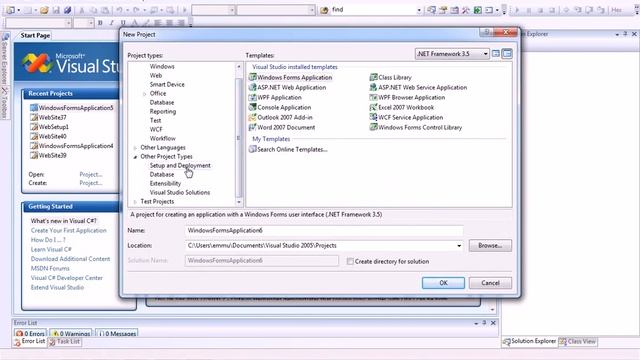640x360 pixels.
Task: Select Setup and Deployment project type
Action: pyautogui.click(x=180, y=165)
